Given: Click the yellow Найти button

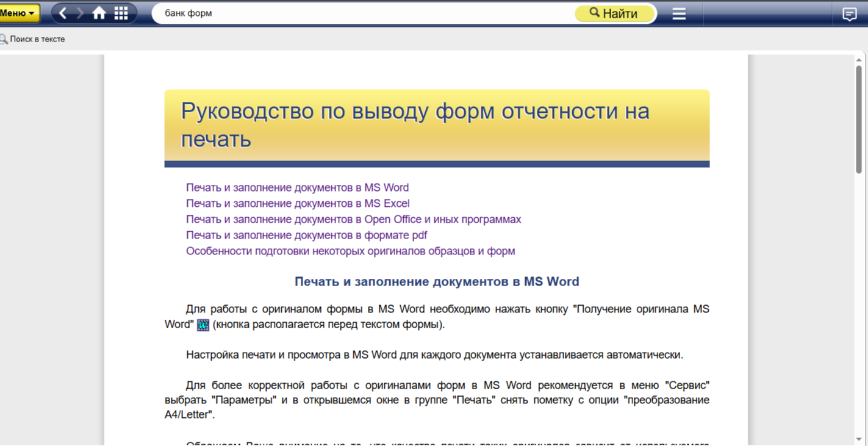Looking at the screenshot, I should coord(614,13).
